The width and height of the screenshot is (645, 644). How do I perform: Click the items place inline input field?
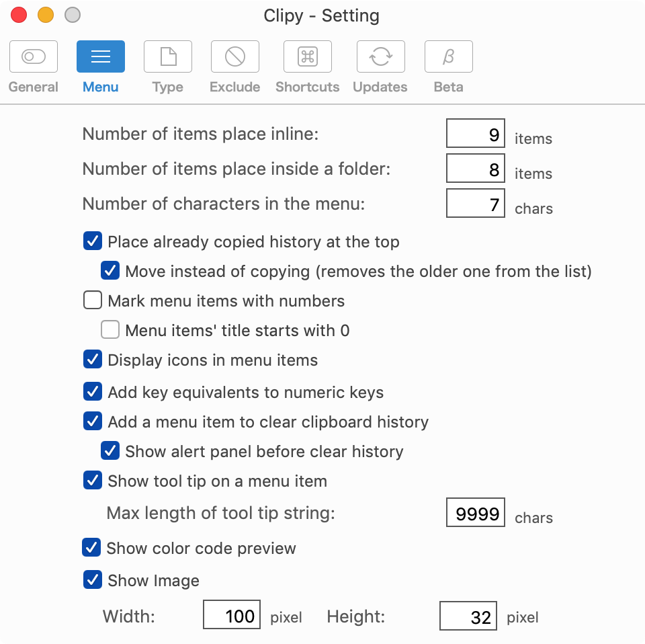tap(475, 133)
